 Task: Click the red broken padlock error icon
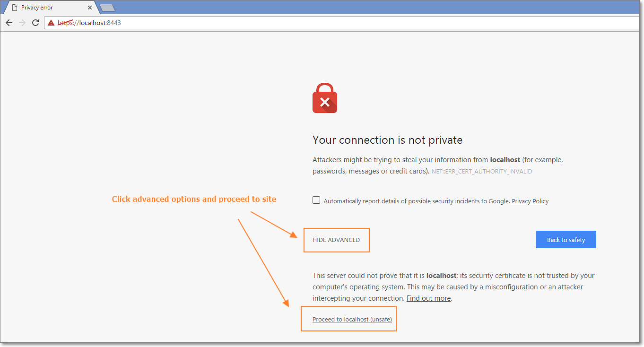click(324, 98)
